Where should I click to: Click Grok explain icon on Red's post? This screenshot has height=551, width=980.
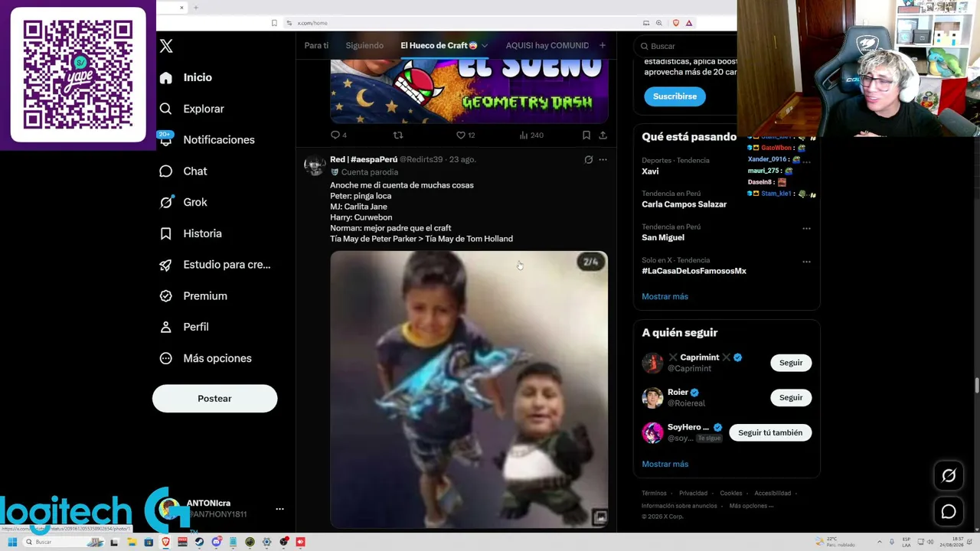point(589,160)
